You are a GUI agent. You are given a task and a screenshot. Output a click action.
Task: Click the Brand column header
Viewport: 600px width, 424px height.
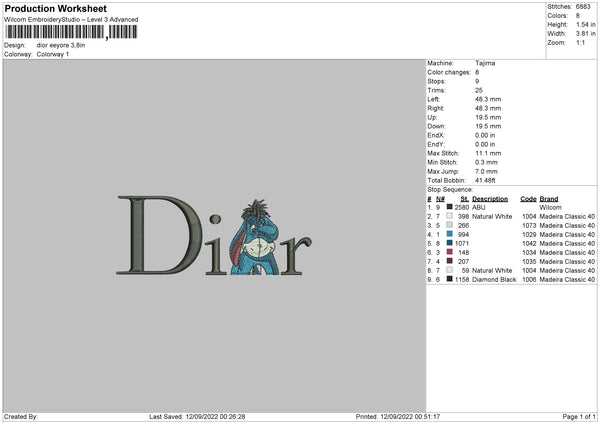pyautogui.click(x=549, y=199)
